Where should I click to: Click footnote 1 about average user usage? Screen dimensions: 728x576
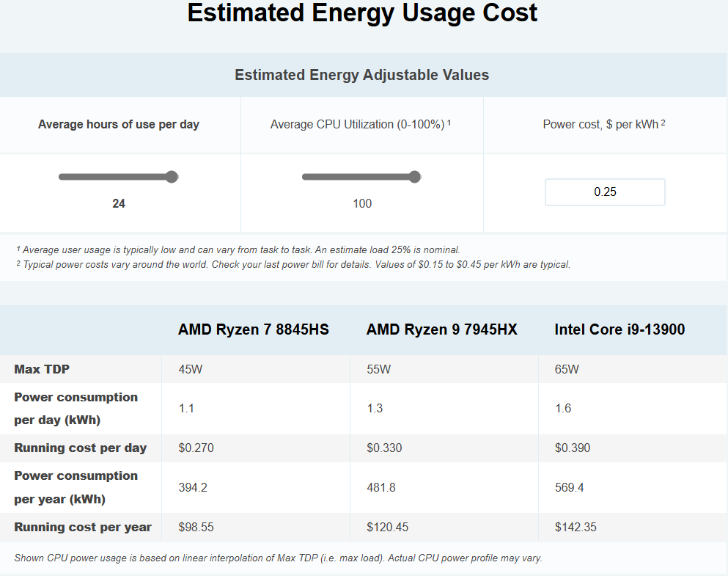pyautogui.click(x=238, y=249)
